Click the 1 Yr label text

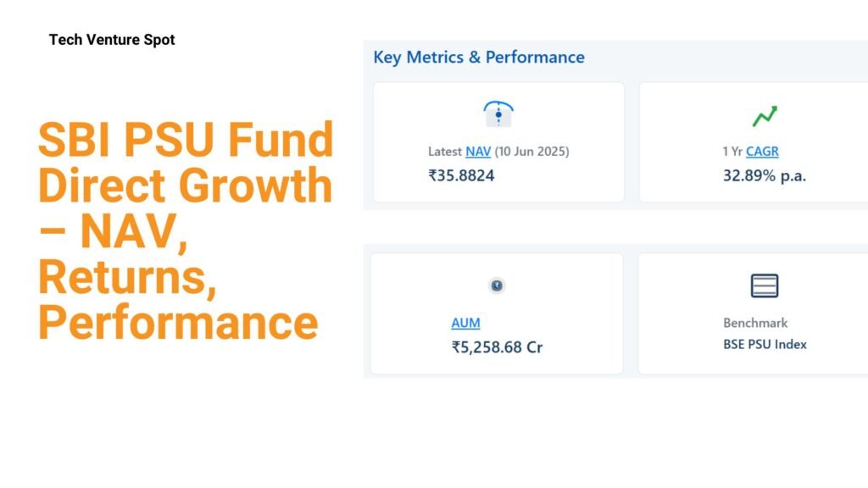732,152
